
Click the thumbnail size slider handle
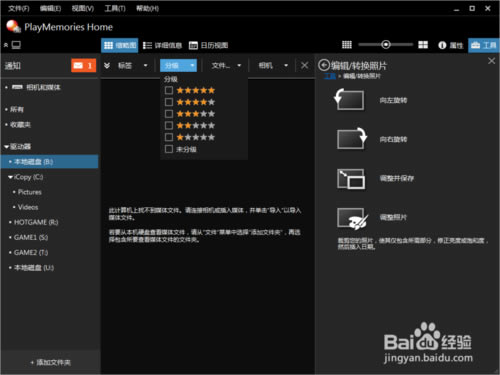[x=386, y=44]
